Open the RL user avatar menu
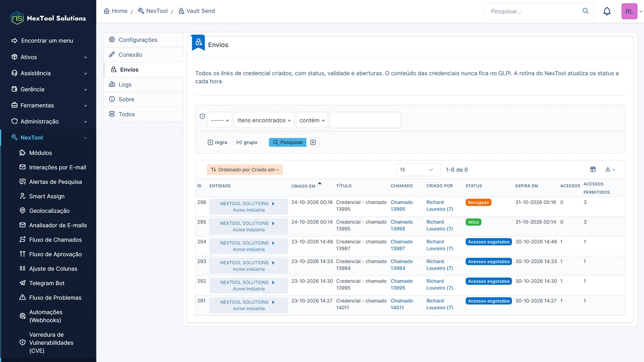644x362 pixels. click(630, 11)
